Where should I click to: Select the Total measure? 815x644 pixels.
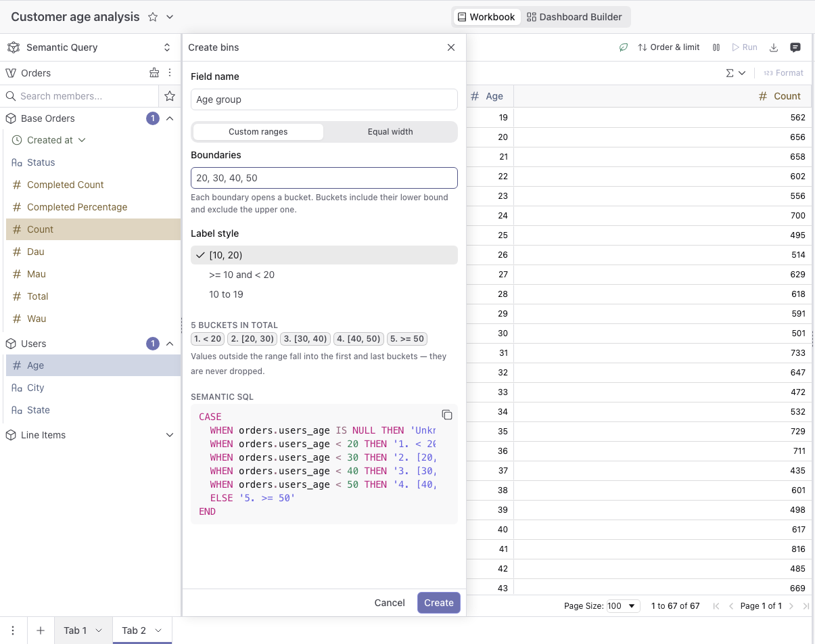[93, 296]
